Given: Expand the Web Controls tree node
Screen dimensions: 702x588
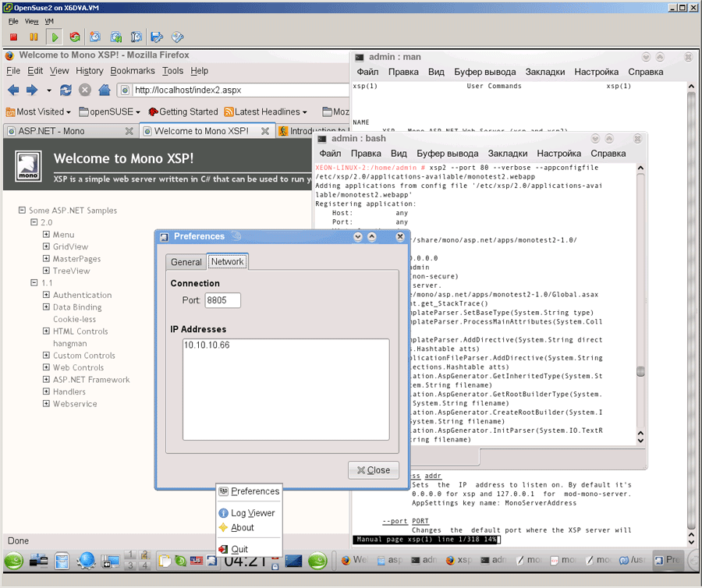Looking at the screenshot, I should point(46,367).
